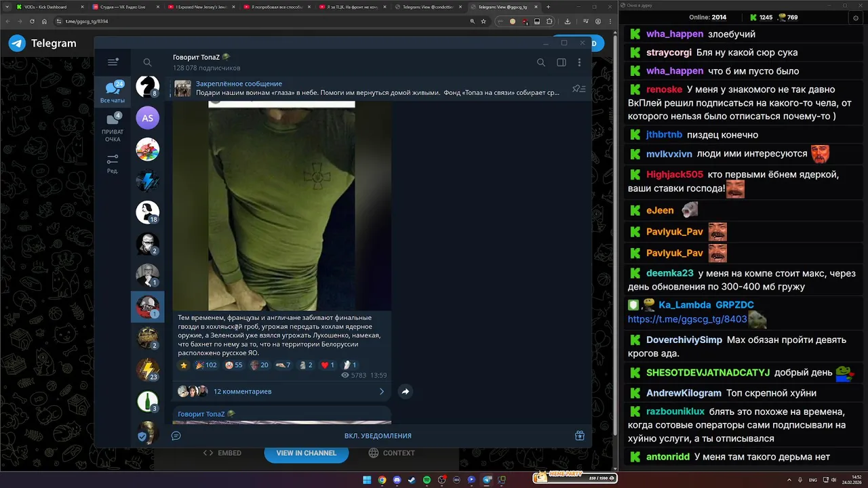Open the Telegram hamburger menu
Viewport: 868px width, 488px height.
(x=113, y=62)
